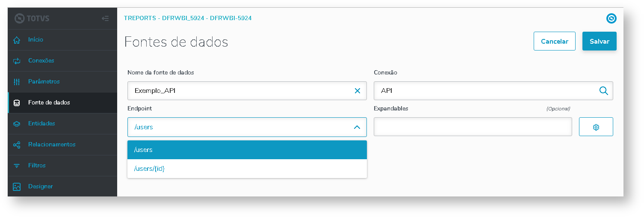Clear the data source name field

coord(357,91)
